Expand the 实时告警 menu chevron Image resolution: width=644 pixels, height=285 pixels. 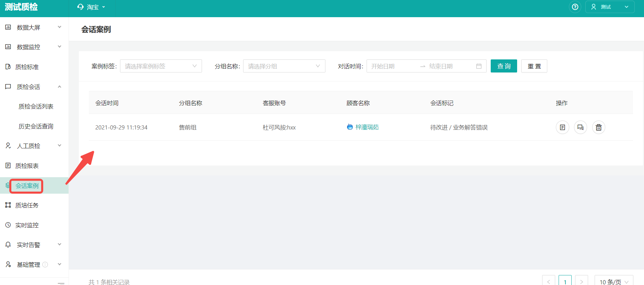tap(60, 244)
